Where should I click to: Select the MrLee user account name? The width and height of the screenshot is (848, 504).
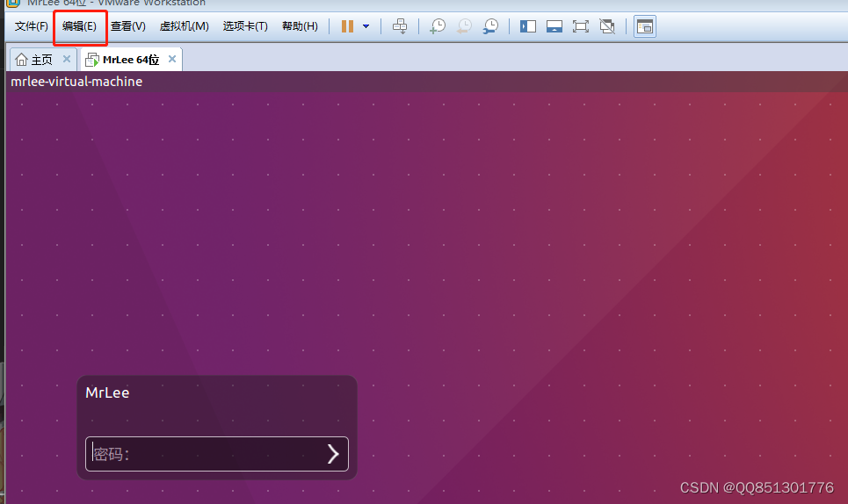(107, 392)
